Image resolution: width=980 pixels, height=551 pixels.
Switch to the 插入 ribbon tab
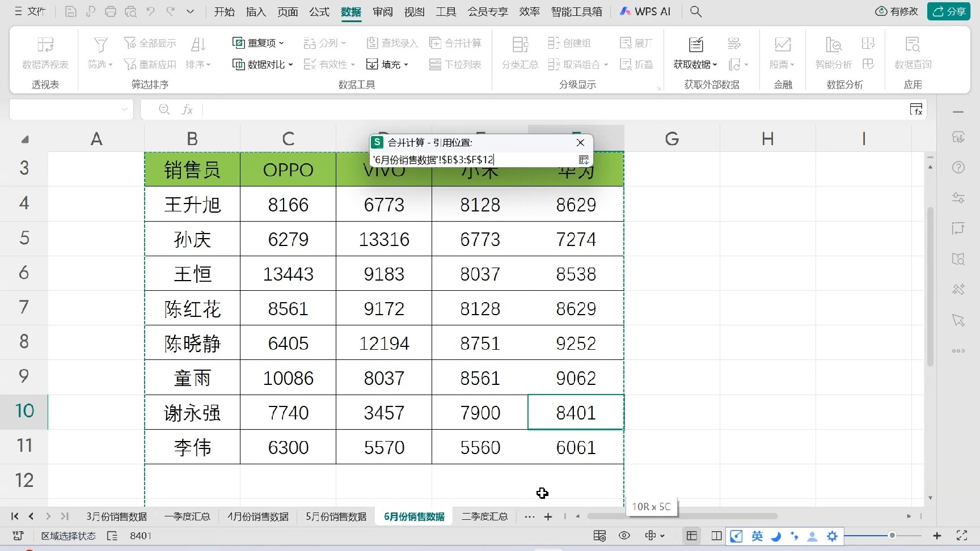(x=256, y=11)
